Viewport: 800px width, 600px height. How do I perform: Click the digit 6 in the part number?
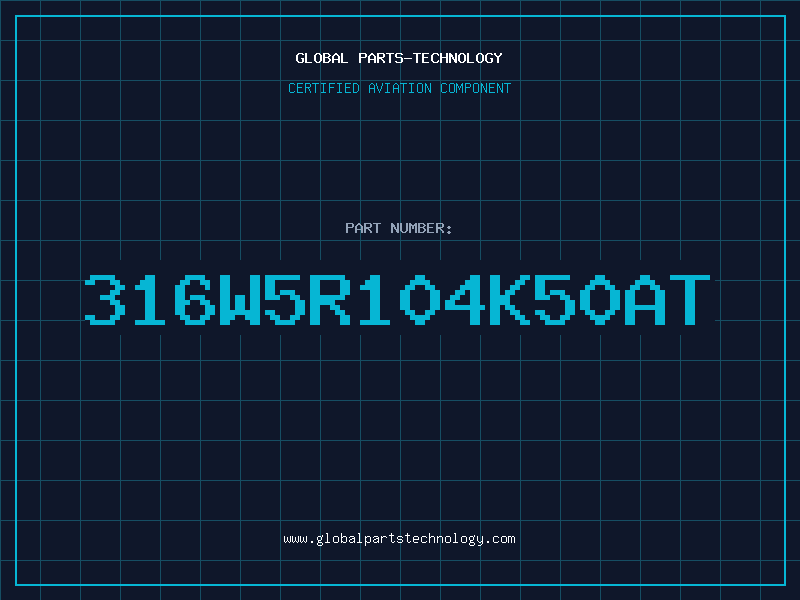(194, 299)
